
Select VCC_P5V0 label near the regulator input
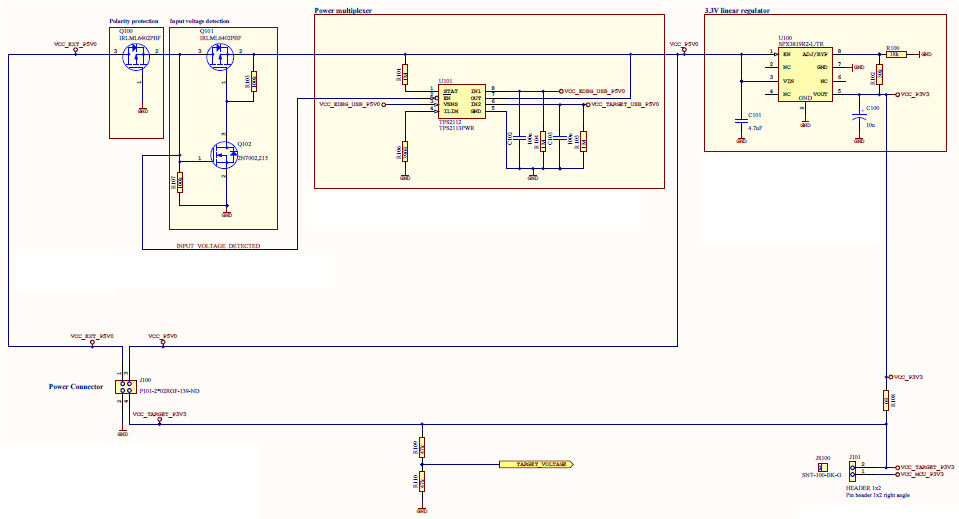tap(684, 45)
